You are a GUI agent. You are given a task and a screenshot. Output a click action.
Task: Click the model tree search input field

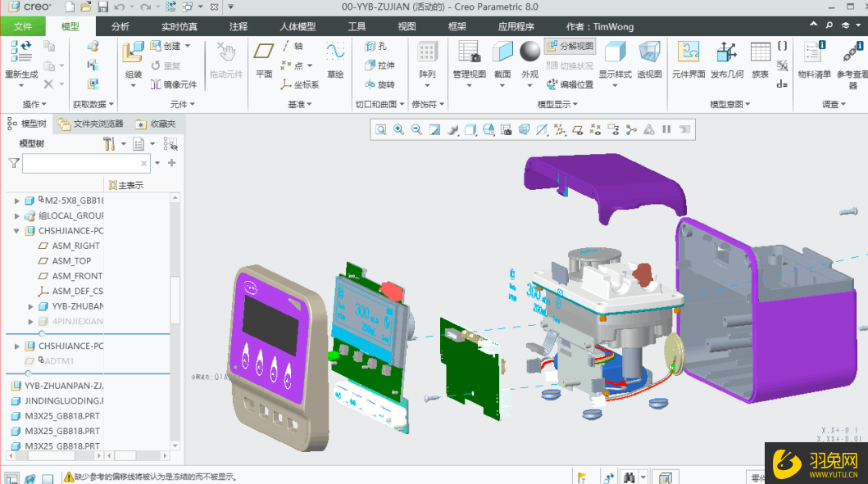tap(81, 164)
